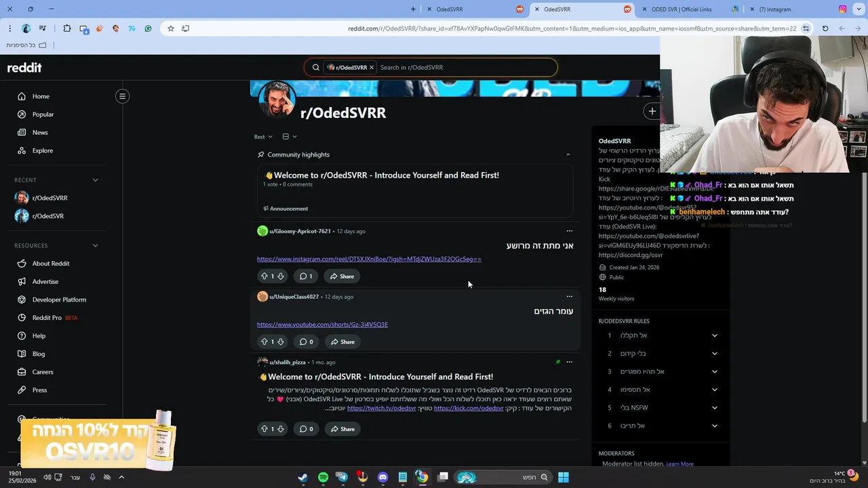Open Developer Platform link
This screenshot has height=488, width=868.
(59, 300)
